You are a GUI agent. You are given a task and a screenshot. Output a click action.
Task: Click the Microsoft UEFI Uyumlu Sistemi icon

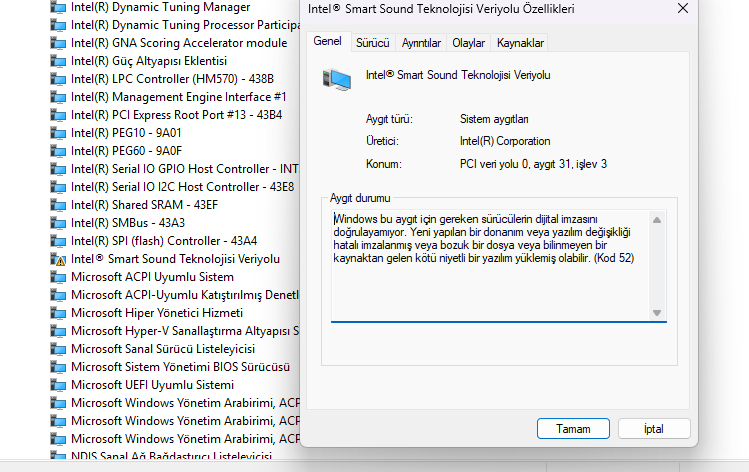point(58,385)
